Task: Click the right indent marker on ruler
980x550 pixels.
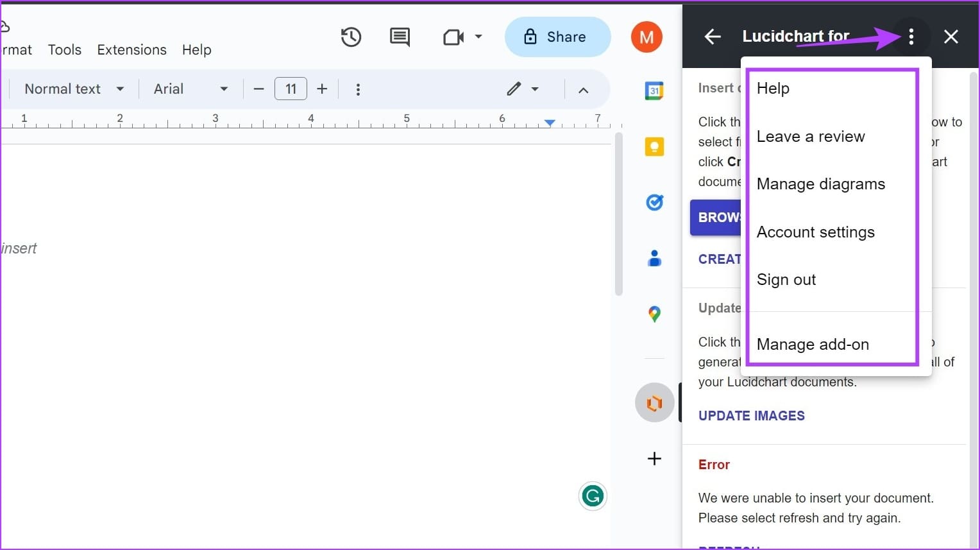Action: click(x=550, y=122)
